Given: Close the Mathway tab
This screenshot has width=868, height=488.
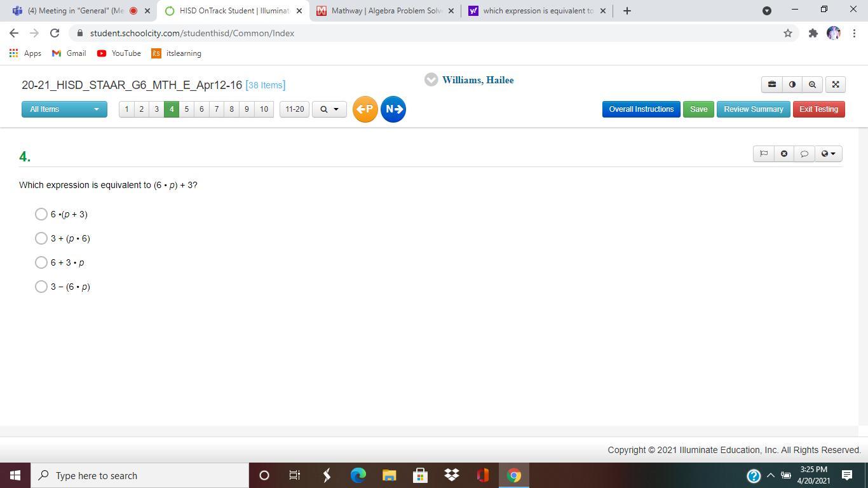Looking at the screenshot, I should (x=451, y=11).
